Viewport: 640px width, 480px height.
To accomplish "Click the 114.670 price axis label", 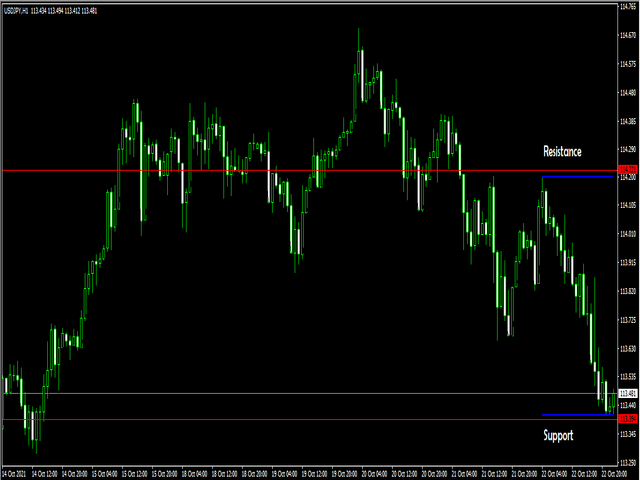I will (x=628, y=36).
